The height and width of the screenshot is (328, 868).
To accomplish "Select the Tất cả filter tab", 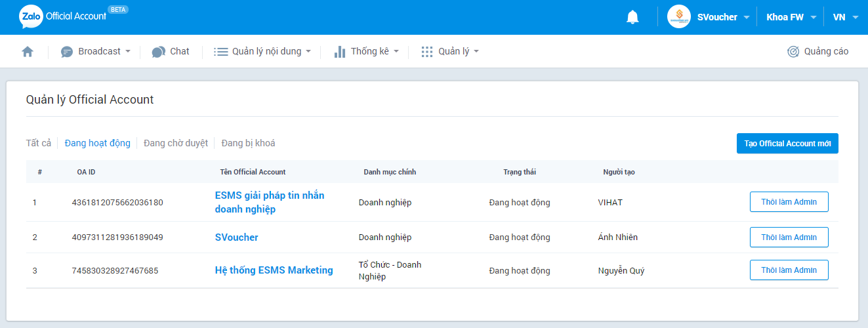I will point(39,143).
